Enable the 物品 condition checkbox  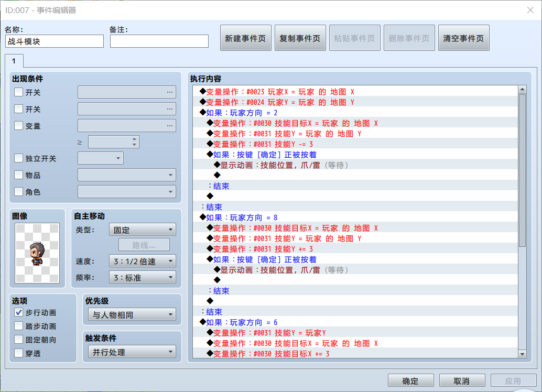[19, 175]
